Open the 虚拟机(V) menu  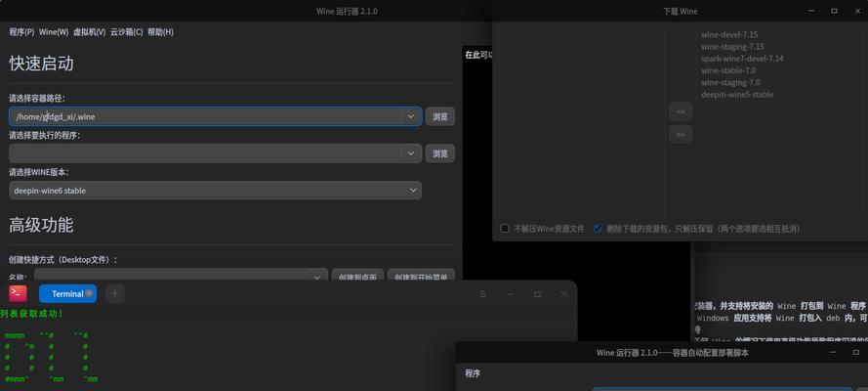89,32
